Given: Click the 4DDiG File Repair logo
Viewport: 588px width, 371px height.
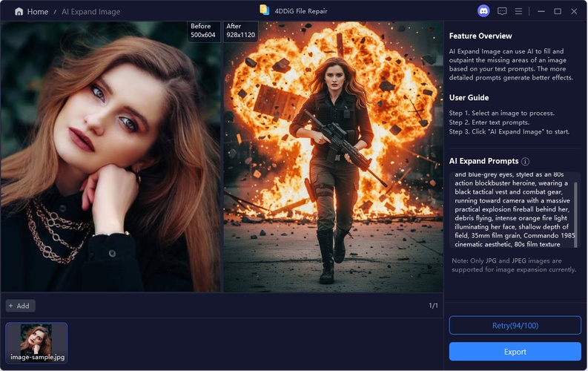Looking at the screenshot, I should [265, 10].
